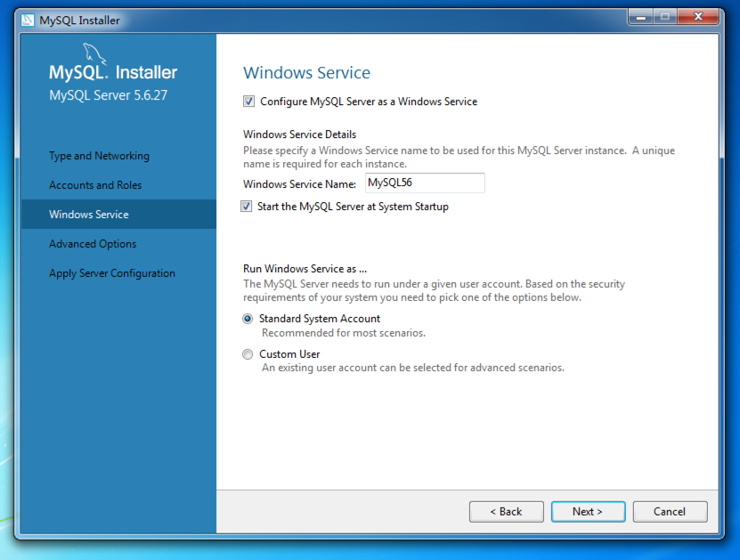Click the Windows Service page heading
Viewport: 740px width, 560px height.
tap(306, 73)
